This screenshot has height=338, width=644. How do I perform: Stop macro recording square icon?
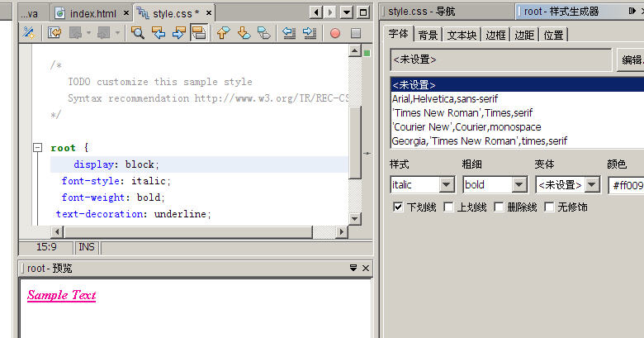(356, 33)
